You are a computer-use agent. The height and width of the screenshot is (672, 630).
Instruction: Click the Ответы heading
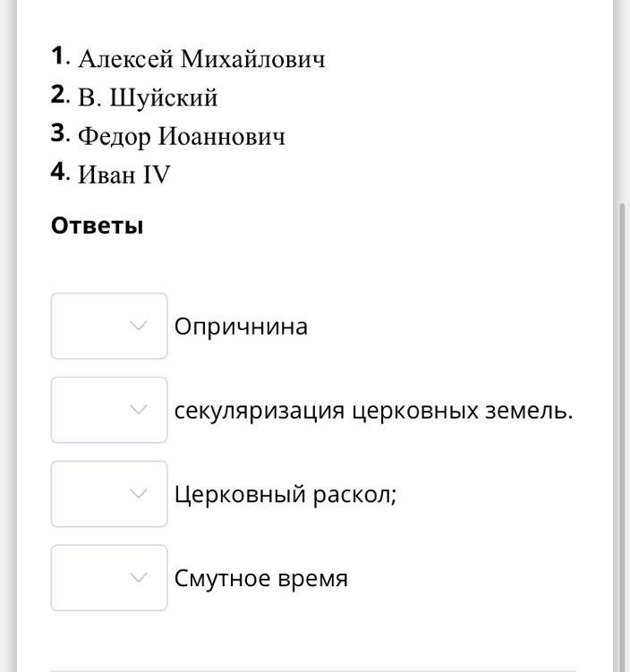[97, 225]
